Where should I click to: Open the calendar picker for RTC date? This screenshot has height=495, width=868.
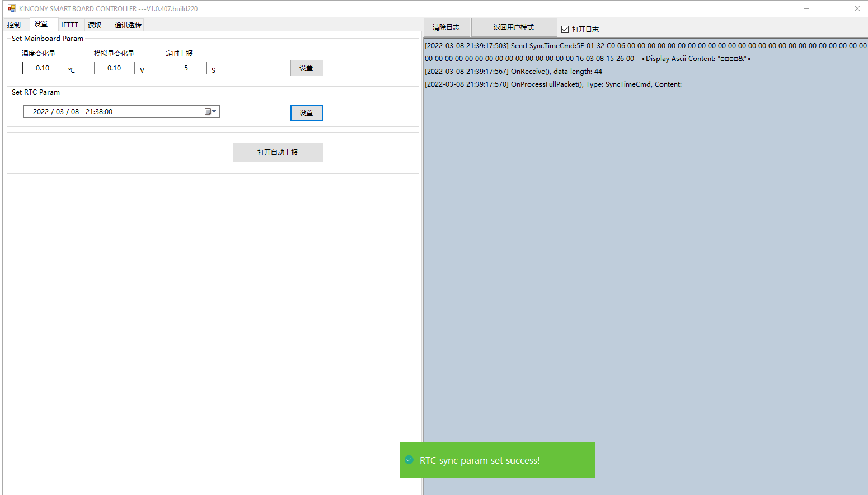[210, 112]
